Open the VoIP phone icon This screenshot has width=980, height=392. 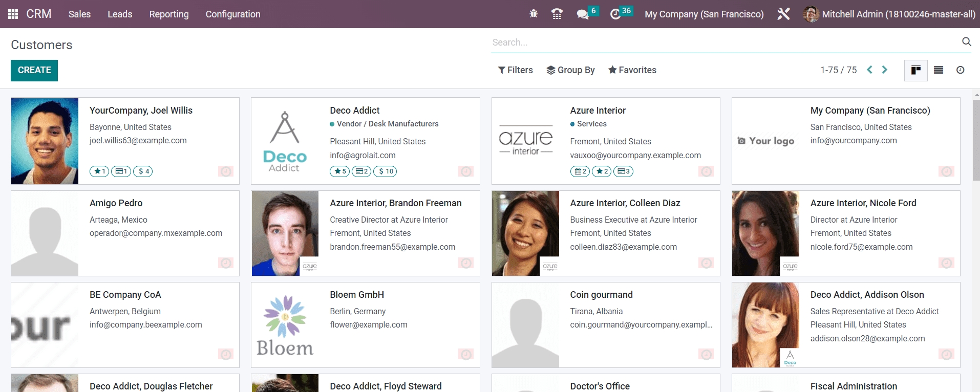click(557, 14)
